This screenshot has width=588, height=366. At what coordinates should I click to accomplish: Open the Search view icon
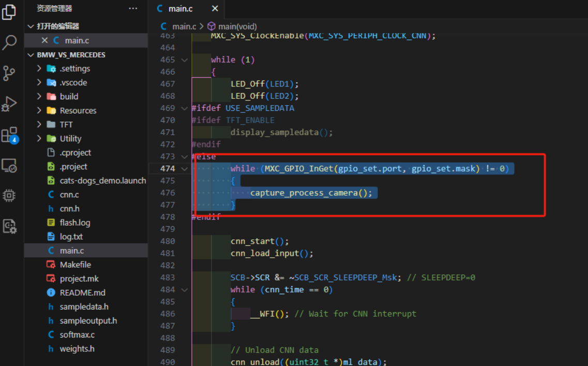9,42
